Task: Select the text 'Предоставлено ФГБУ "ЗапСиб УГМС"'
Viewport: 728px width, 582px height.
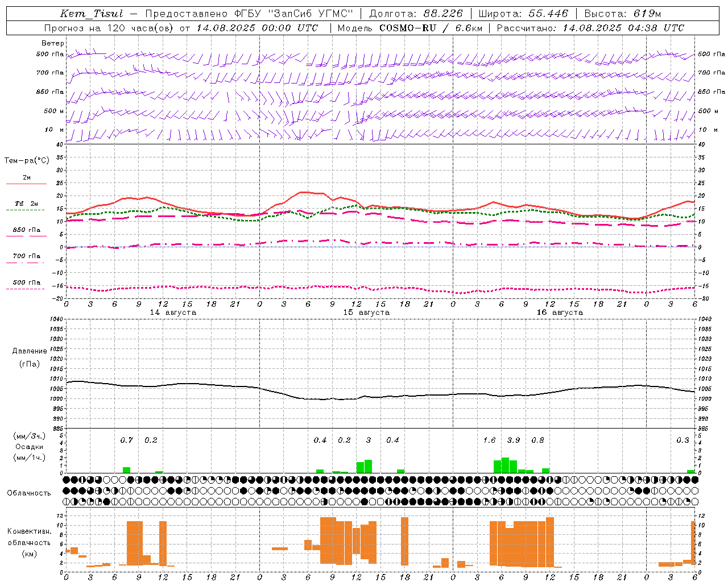Action: point(249,14)
